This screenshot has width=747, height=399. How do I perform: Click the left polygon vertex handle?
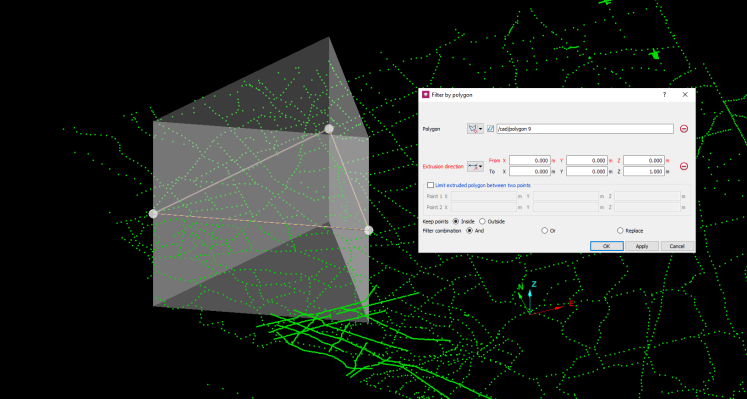(x=153, y=214)
